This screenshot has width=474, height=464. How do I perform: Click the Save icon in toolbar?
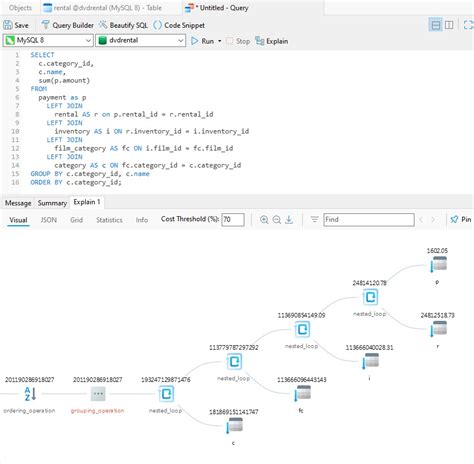tap(8, 25)
